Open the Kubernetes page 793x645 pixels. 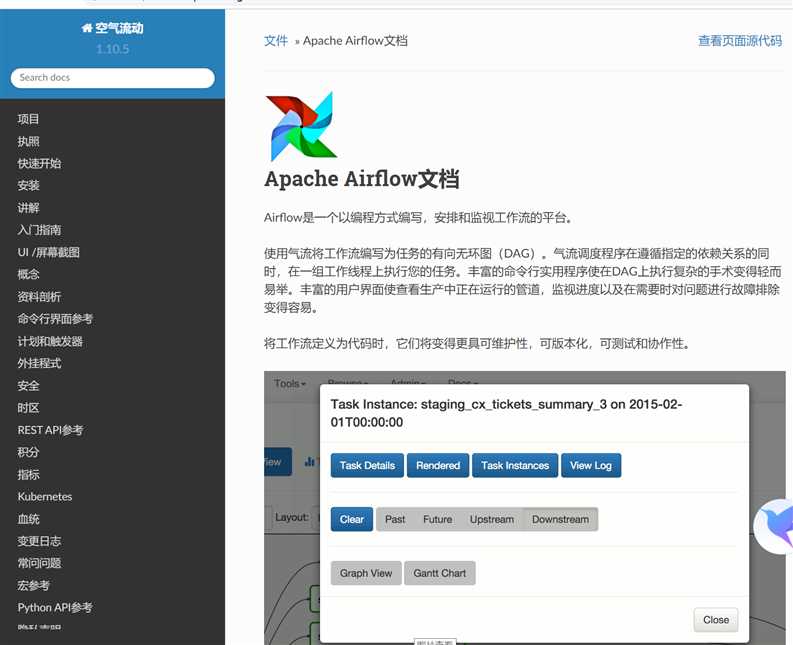[45, 497]
